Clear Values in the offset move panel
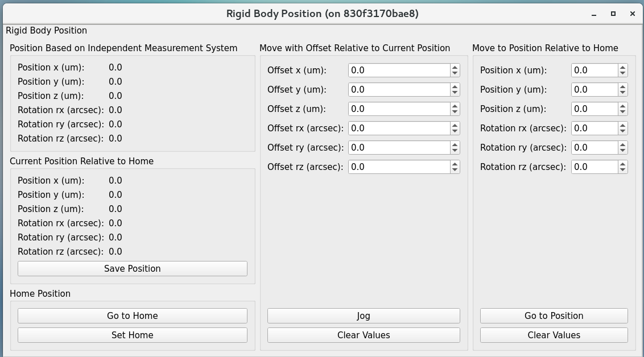Screen dimensions: 644x357 (364, 335)
